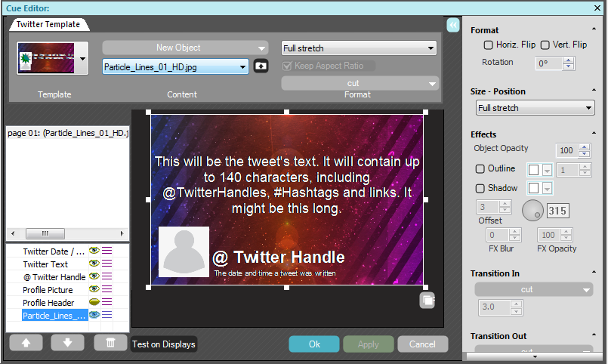Click the page list horizontal scrollbar thumb
This screenshot has width=608, height=364.
(45, 233)
